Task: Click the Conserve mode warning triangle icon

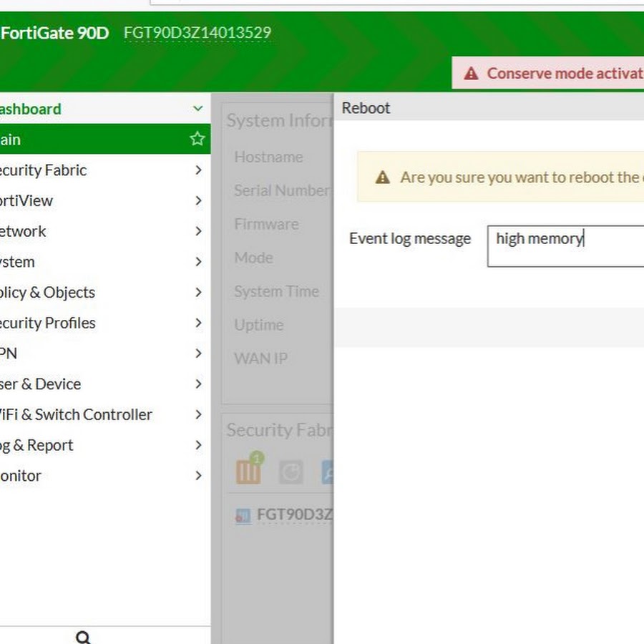Action: [471, 74]
